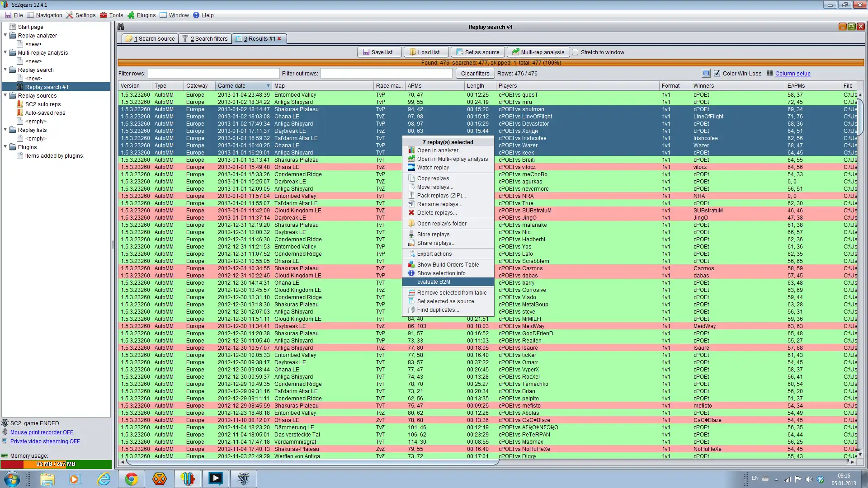Close Results #1 tab via red x
868x488 pixels.
coord(279,39)
